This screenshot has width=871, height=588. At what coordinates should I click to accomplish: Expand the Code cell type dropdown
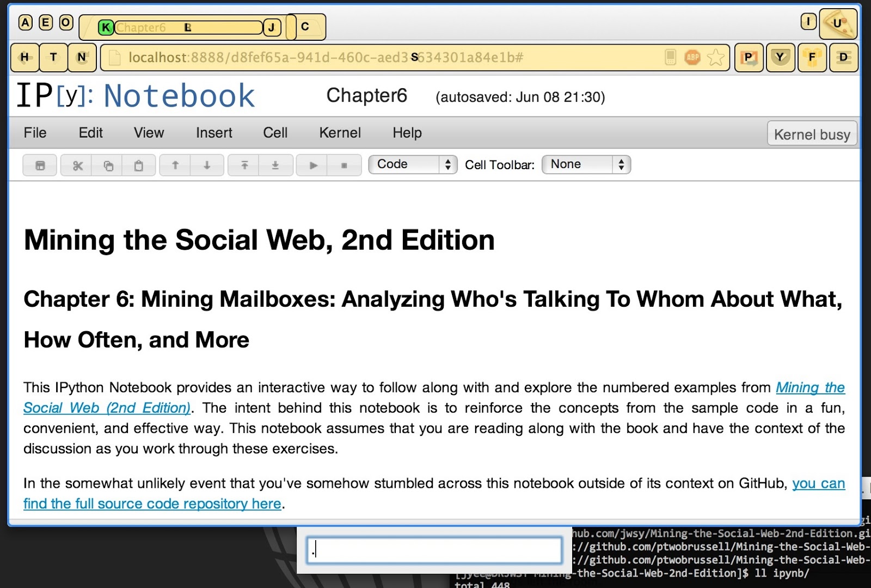pyautogui.click(x=413, y=164)
